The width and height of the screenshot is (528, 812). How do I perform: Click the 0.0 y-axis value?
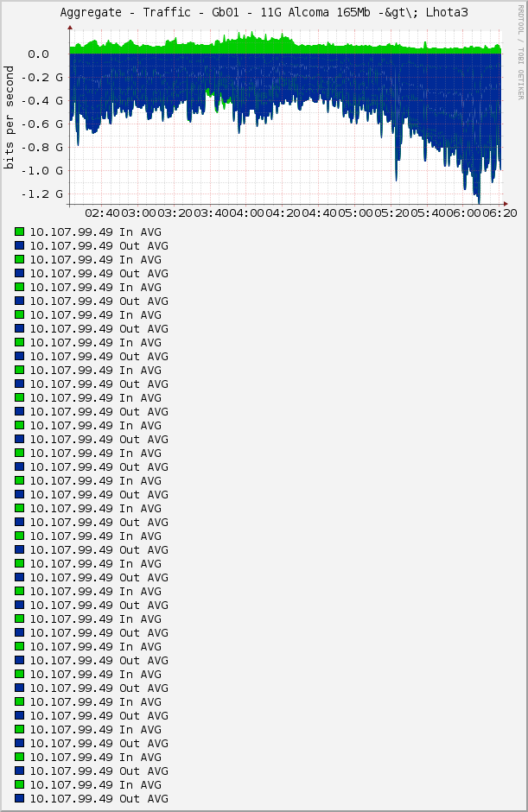[x=38, y=54]
